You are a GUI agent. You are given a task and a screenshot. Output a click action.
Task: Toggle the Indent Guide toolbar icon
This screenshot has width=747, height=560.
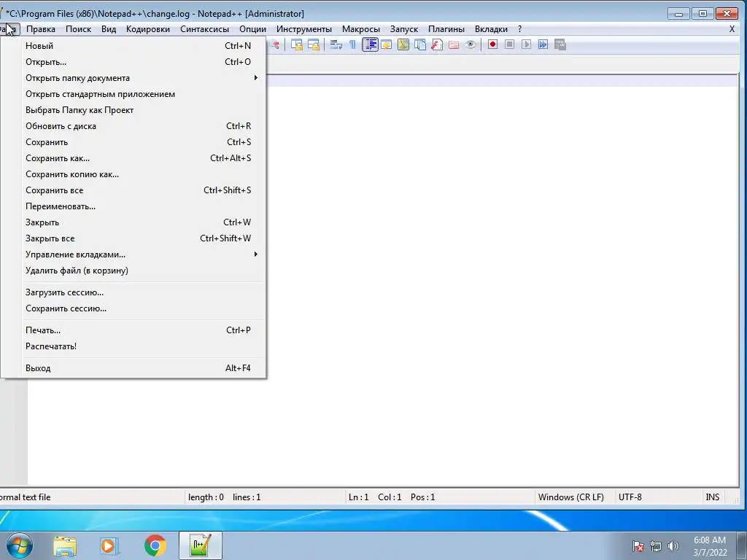[x=370, y=44]
